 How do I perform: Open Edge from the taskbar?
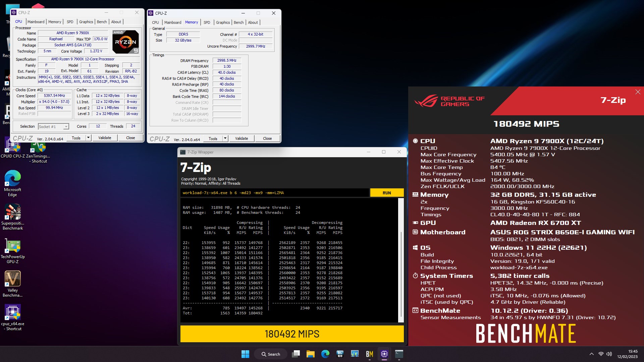click(x=325, y=354)
